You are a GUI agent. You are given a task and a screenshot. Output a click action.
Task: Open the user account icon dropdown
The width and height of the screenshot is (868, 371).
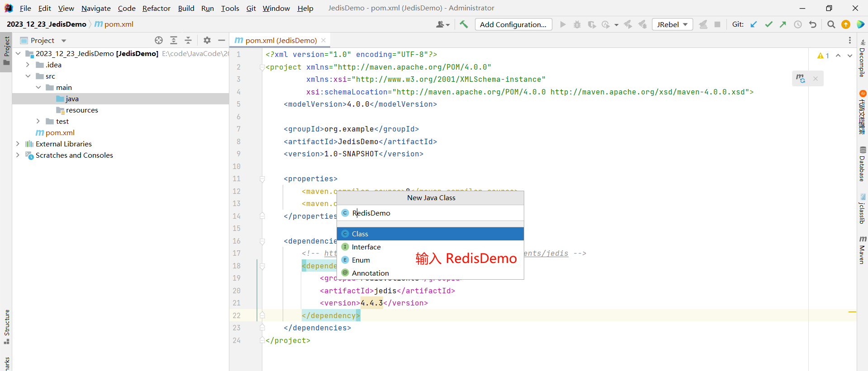(442, 24)
